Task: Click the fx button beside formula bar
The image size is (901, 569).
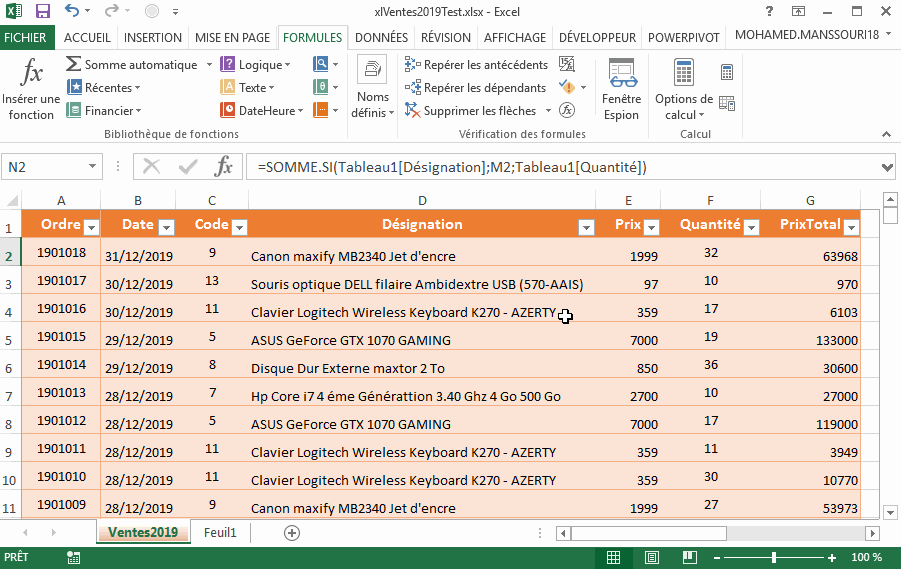Action: tap(224, 167)
